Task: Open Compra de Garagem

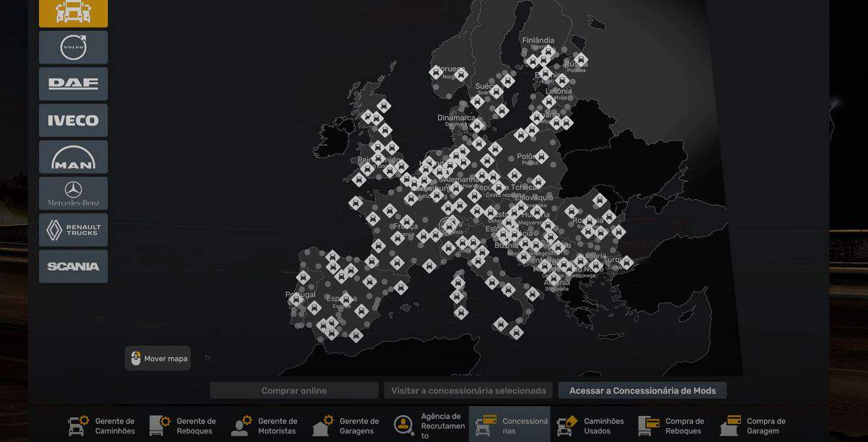Action: (x=754, y=425)
